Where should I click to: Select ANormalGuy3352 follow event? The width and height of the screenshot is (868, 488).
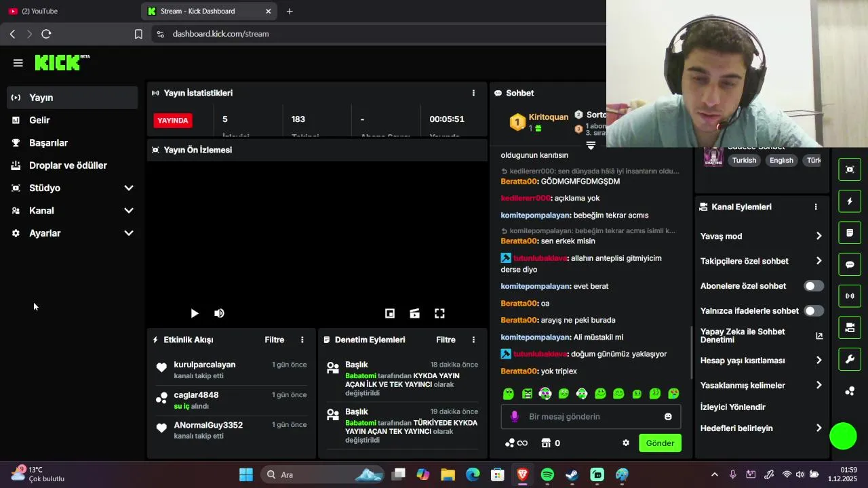[x=231, y=430]
